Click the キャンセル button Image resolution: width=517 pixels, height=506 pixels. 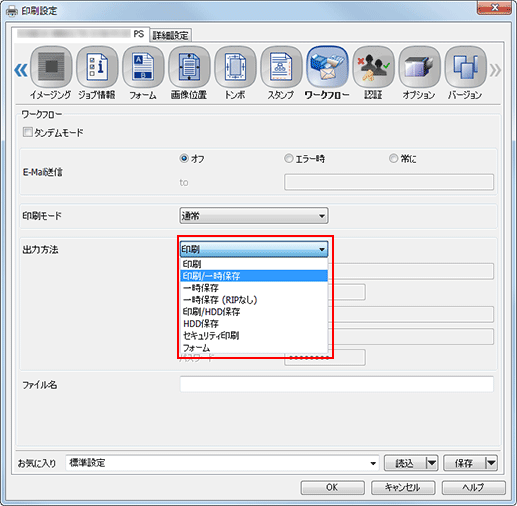pos(403,488)
